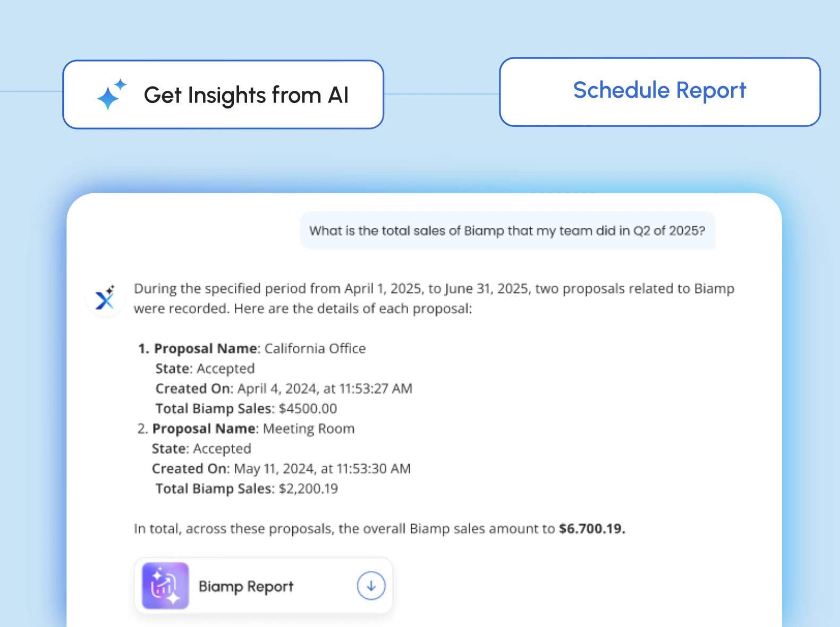Select the user question about Biamp Q2 sales
840x627 pixels.
coord(507,230)
